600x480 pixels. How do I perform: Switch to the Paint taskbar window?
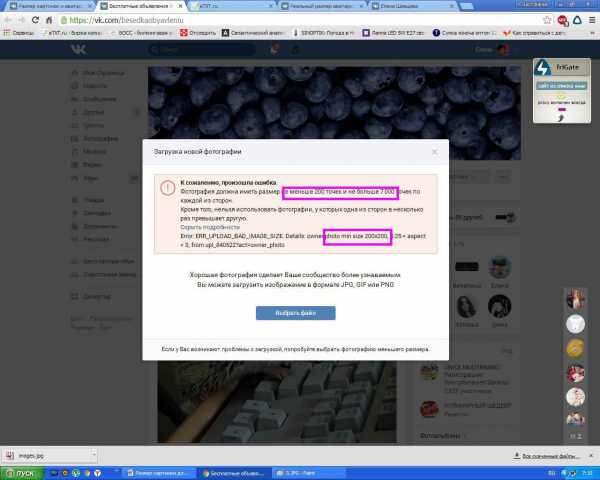click(310, 473)
